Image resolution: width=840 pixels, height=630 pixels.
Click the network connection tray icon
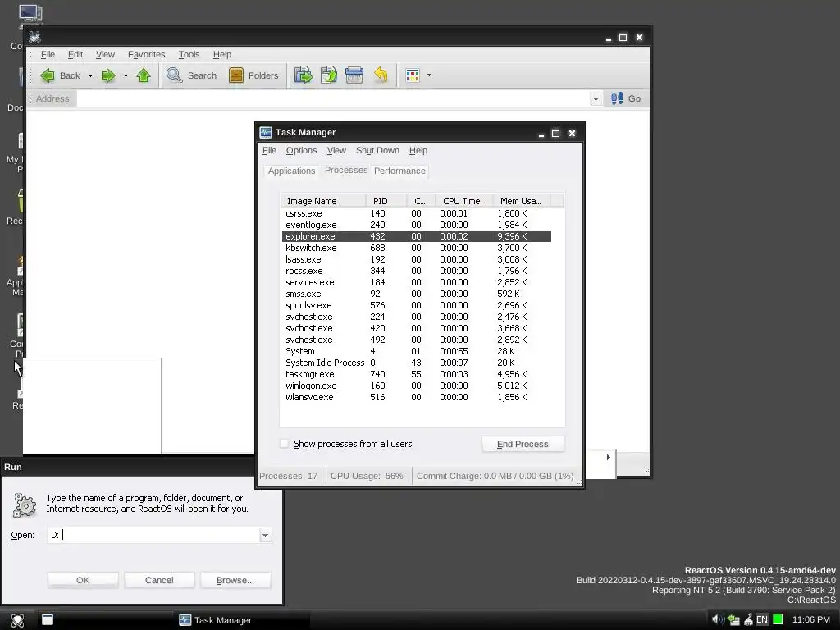(x=733, y=620)
